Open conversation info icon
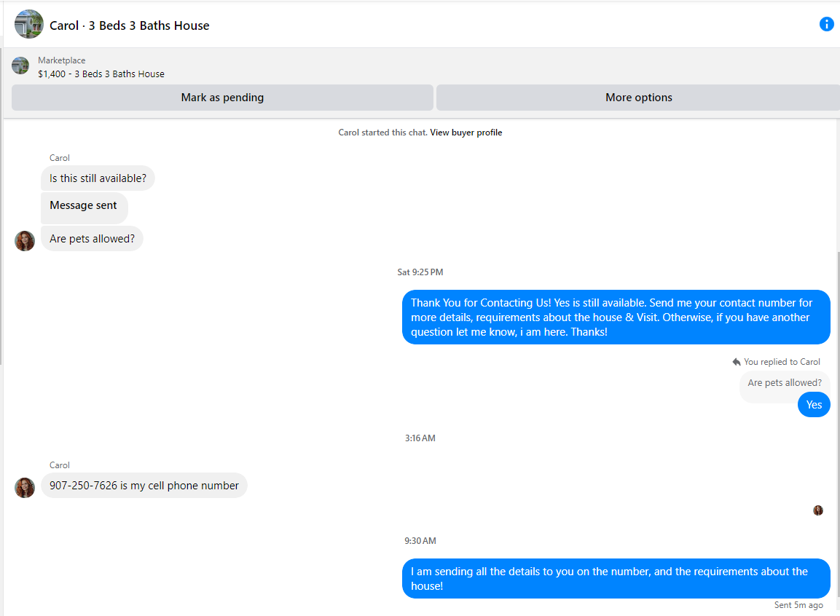Image resolution: width=840 pixels, height=616 pixels. point(827,24)
